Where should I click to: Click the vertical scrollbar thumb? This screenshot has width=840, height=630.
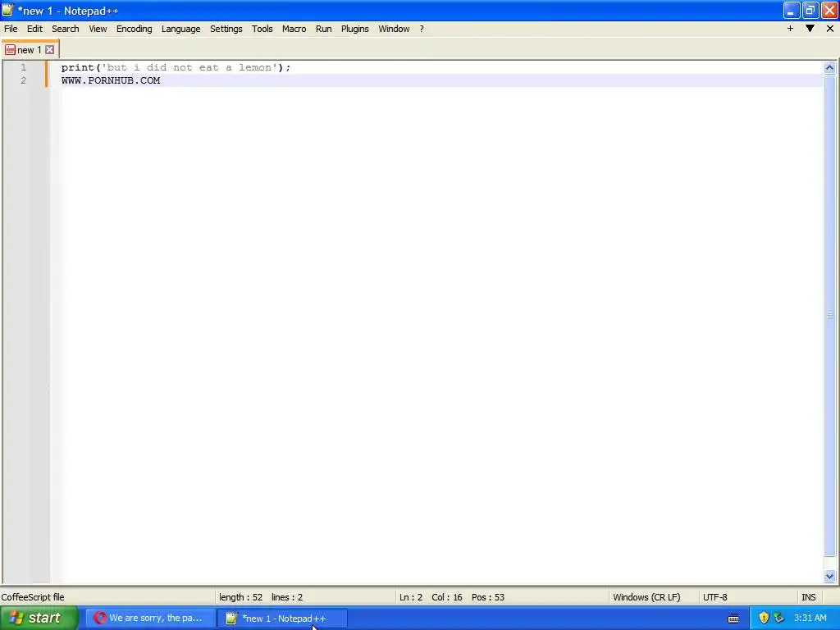tap(829, 316)
